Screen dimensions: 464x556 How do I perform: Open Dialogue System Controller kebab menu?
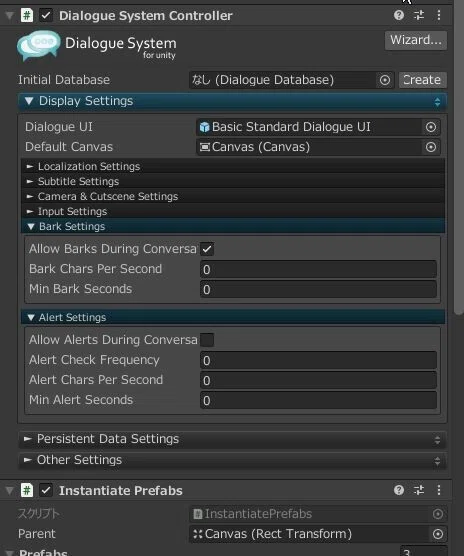click(x=439, y=15)
